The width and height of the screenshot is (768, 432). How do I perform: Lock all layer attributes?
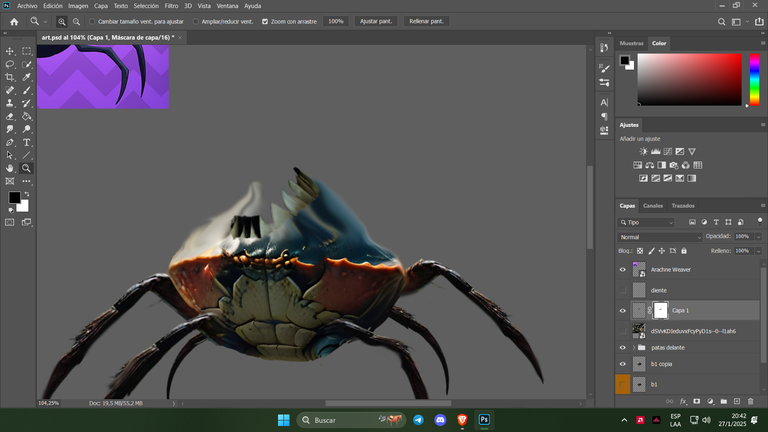coord(684,251)
